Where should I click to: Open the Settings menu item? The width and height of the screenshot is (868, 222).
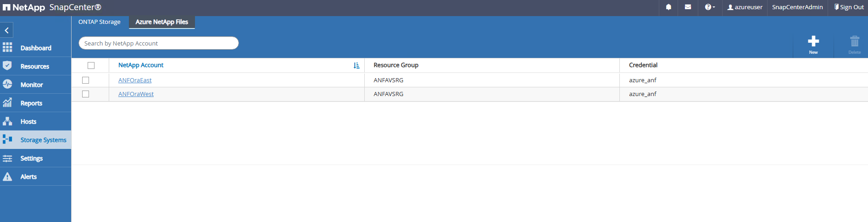click(32, 158)
